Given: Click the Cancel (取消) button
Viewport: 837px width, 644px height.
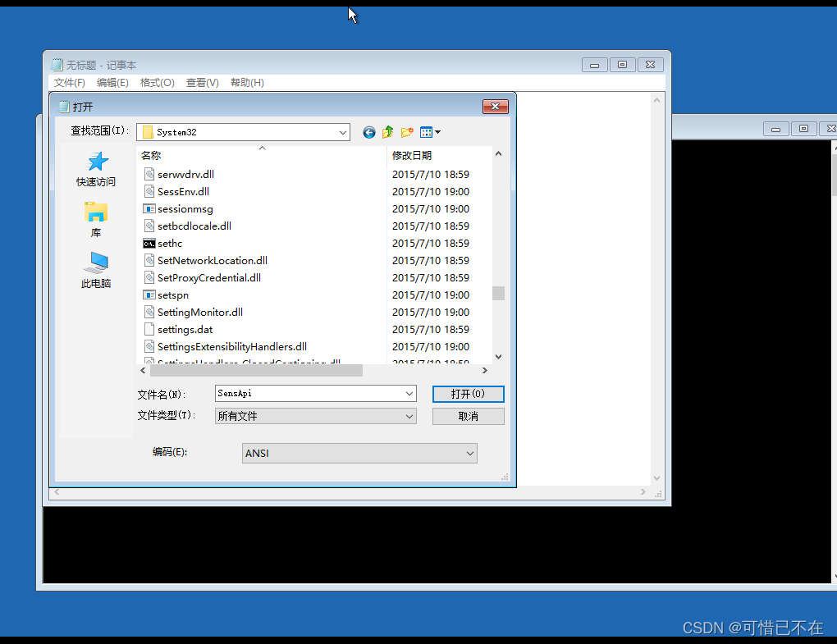Looking at the screenshot, I should click(468, 416).
